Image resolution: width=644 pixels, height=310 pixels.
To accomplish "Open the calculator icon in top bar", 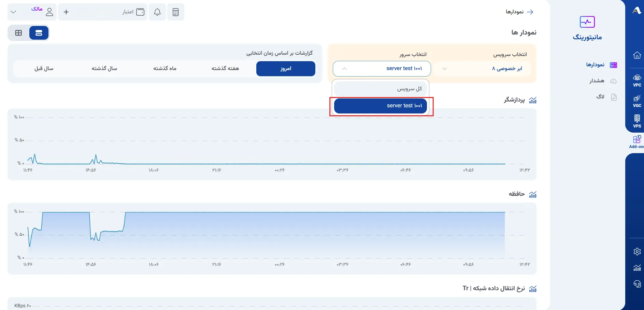I will coord(175,12).
